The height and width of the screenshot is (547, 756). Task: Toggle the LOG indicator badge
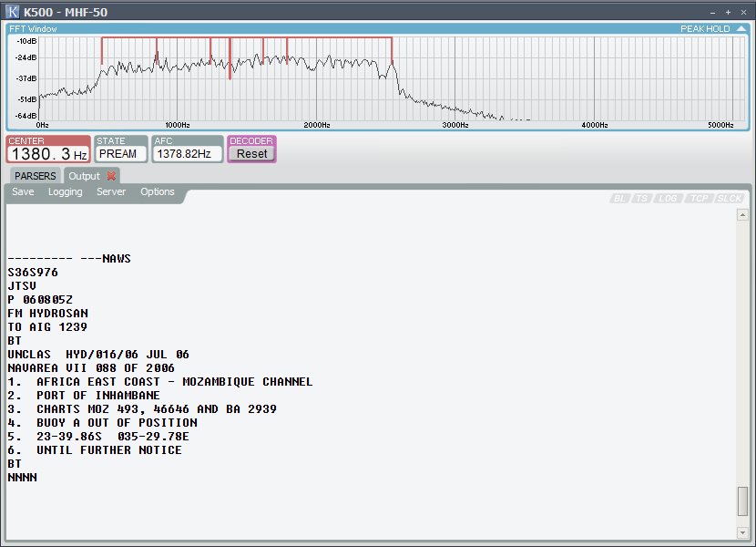[668, 199]
